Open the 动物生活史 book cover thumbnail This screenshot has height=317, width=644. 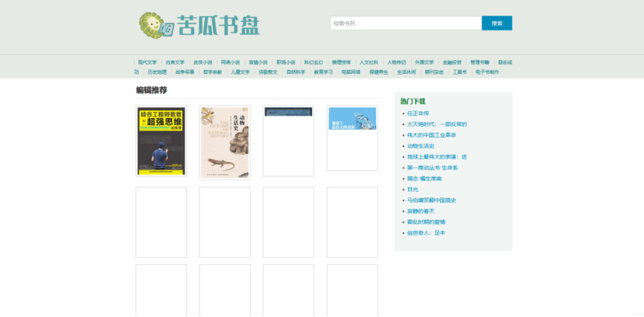pos(225,142)
